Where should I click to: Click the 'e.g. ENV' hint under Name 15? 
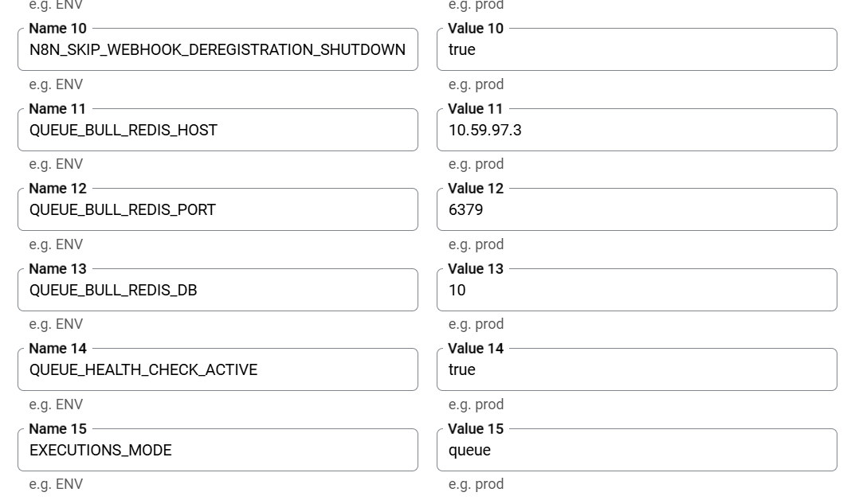56,484
